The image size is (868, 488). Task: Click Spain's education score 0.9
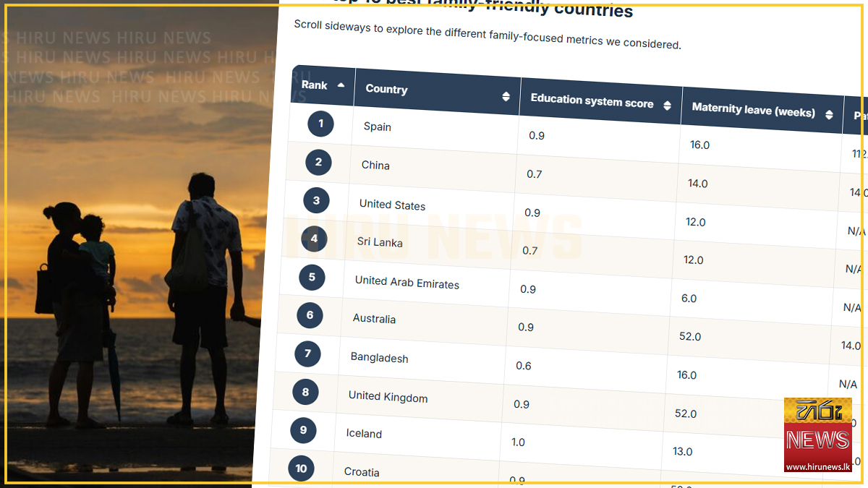537,135
